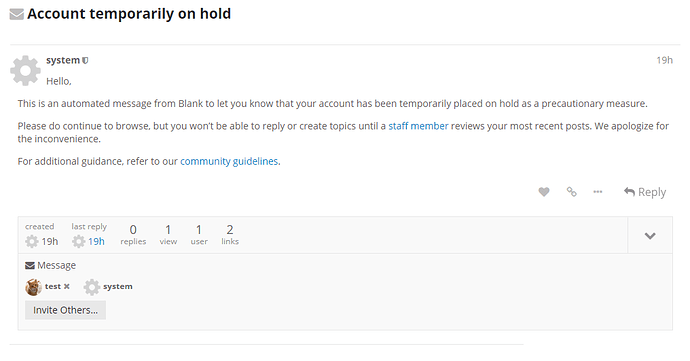This screenshot has width=690, height=361.
Task: Show more post actions via ellipsis icon
Action: (x=598, y=192)
